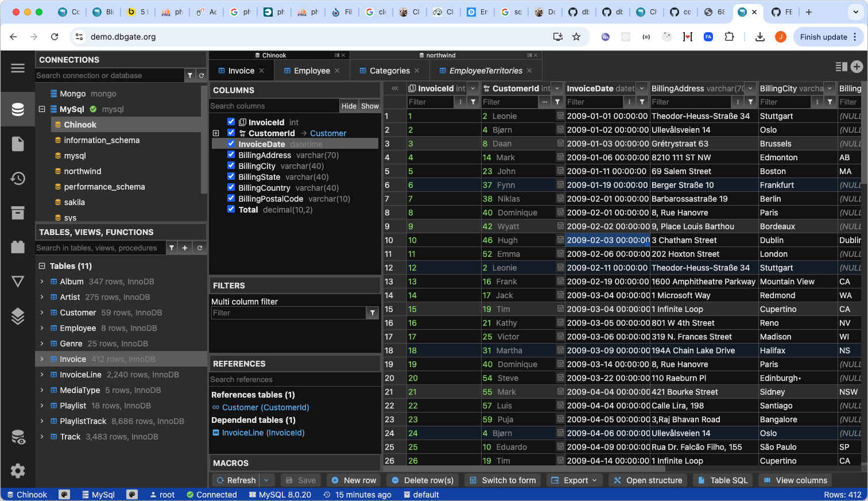Uncheck the Total column checkbox
The height and width of the screenshot is (501, 868).
tap(231, 210)
